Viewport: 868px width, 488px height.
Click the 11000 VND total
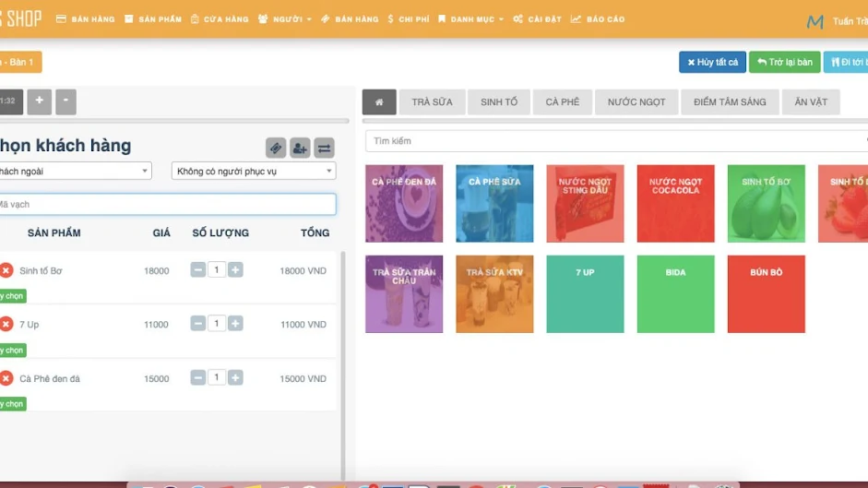click(303, 325)
